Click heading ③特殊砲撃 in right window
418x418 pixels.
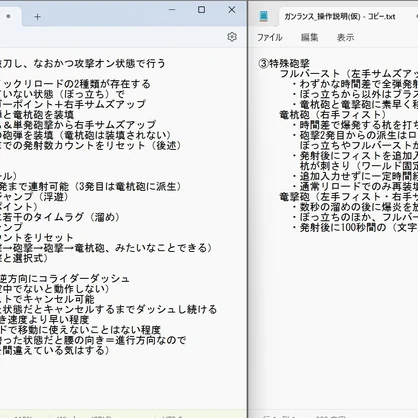click(284, 63)
